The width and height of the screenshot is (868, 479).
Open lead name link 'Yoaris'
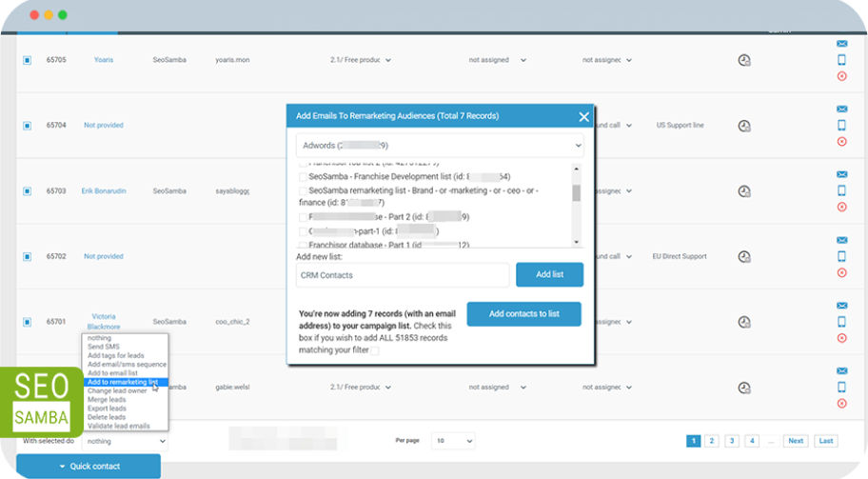tap(104, 60)
